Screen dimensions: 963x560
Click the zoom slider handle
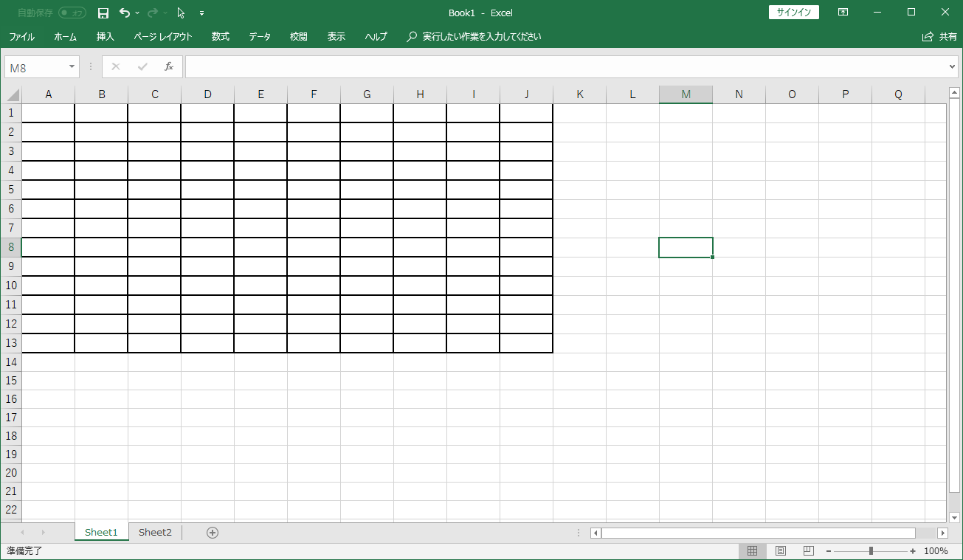pos(871,551)
